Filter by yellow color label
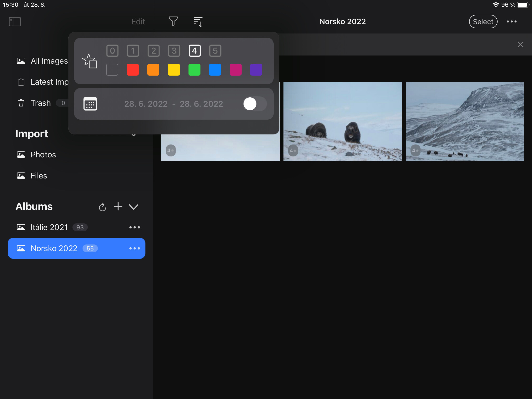This screenshot has height=399, width=532. click(174, 70)
